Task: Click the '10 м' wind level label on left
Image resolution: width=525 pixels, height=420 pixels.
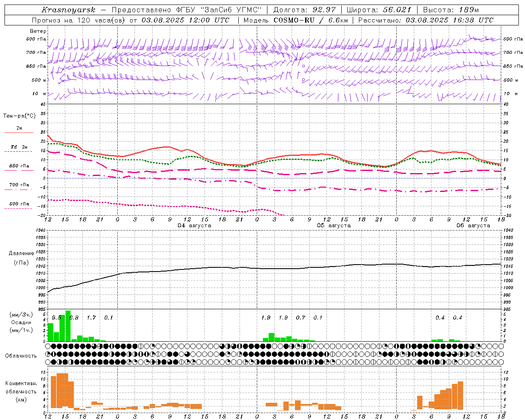Action: tap(39, 94)
